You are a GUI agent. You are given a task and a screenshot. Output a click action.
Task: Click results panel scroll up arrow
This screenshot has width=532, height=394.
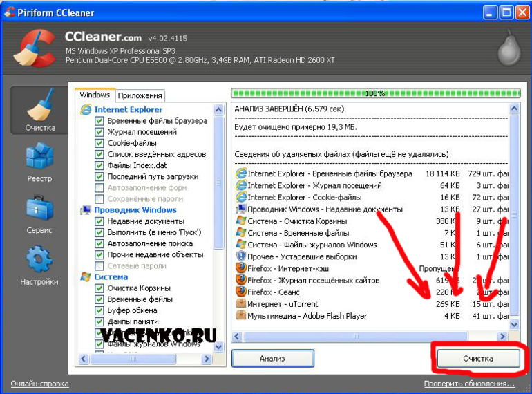tap(514, 109)
